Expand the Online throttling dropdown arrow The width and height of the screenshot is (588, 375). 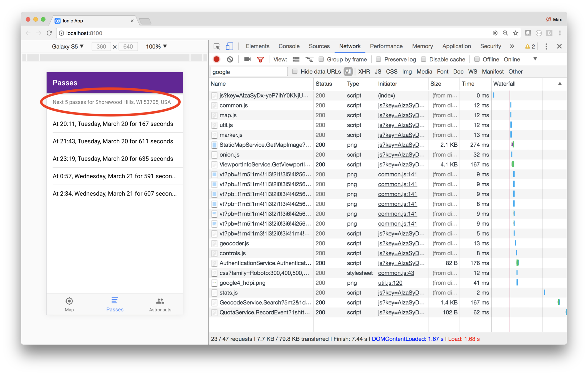pos(535,59)
